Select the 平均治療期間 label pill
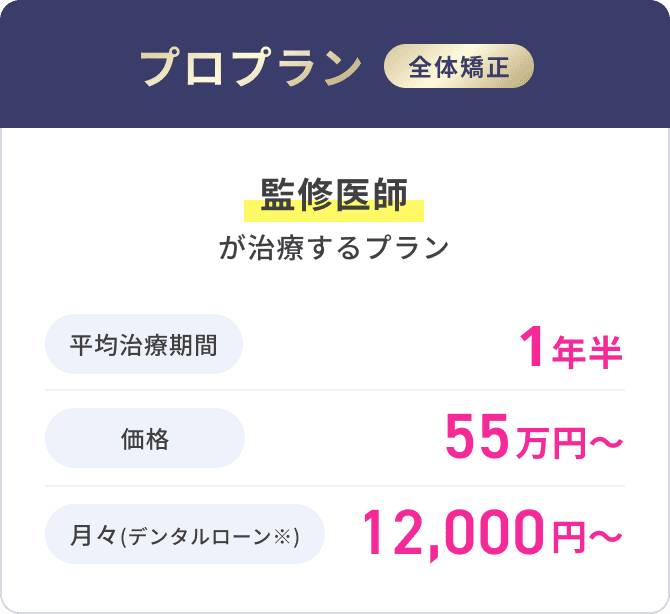This screenshot has width=670, height=614. [144, 344]
